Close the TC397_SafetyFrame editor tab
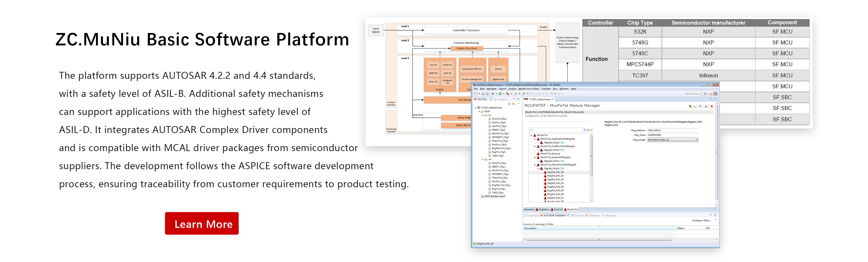This screenshot has height=262, width=868. [x=553, y=99]
